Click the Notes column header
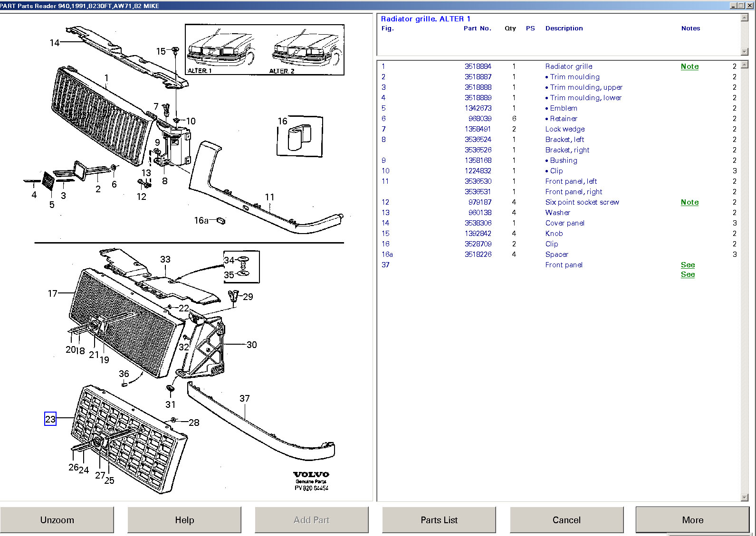756x536 pixels. (690, 28)
